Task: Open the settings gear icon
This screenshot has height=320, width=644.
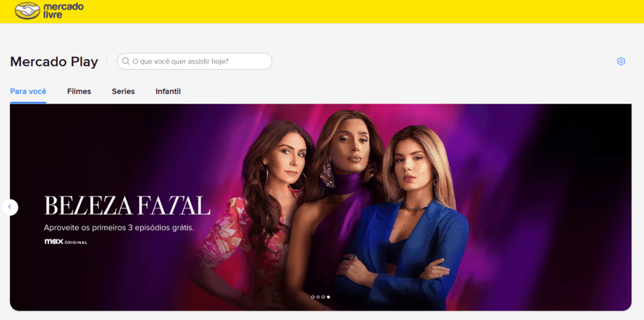Action: point(621,61)
